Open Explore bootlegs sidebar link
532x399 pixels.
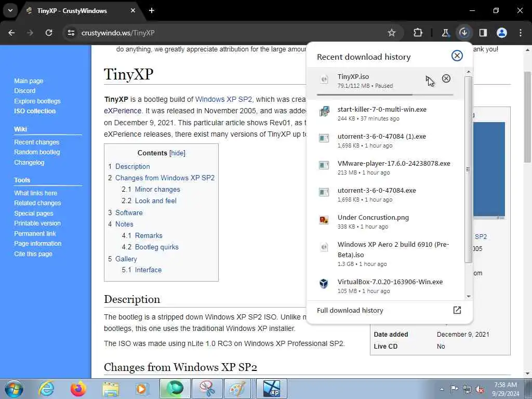click(x=37, y=101)
